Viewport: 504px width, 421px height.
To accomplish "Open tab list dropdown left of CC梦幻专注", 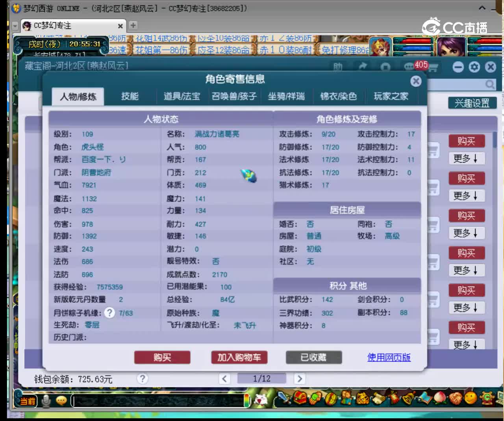I will tap(15, 26).
